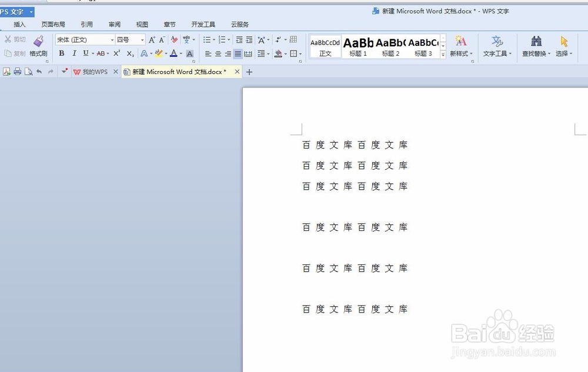Clear formatting with the eraser icon
Screen dimensions: 588x372
coord(175,40)
